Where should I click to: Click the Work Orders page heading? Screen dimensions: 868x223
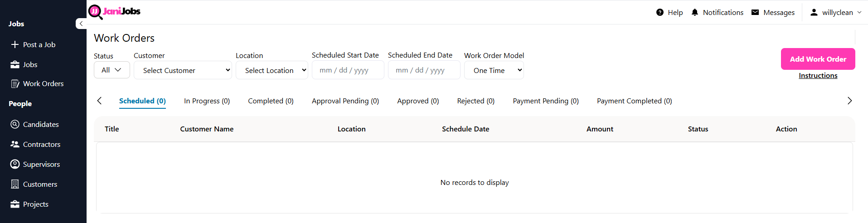tap(124, 38)
